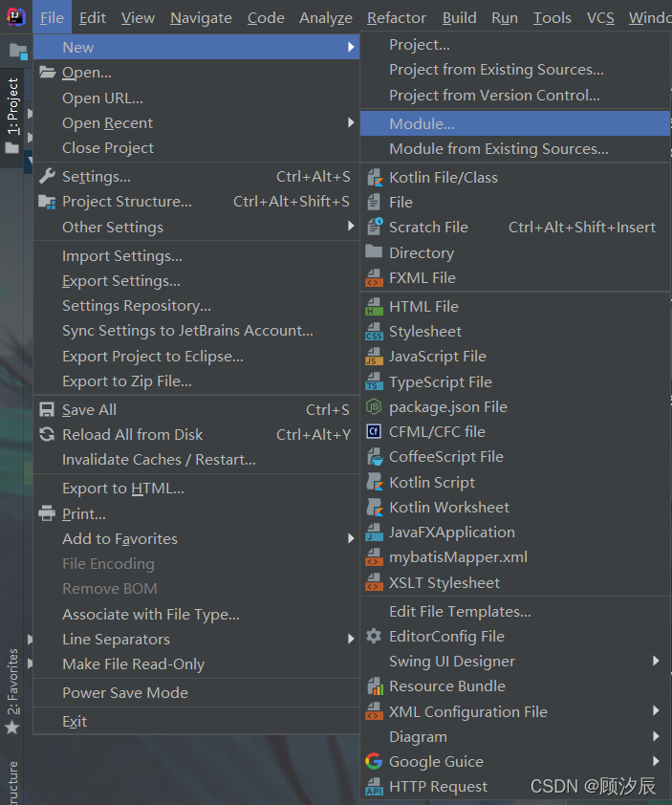Image resolution: width=672 pixels, height=805 pixels.
Task: Click the Kotlin Script icon
Action: 375,482
